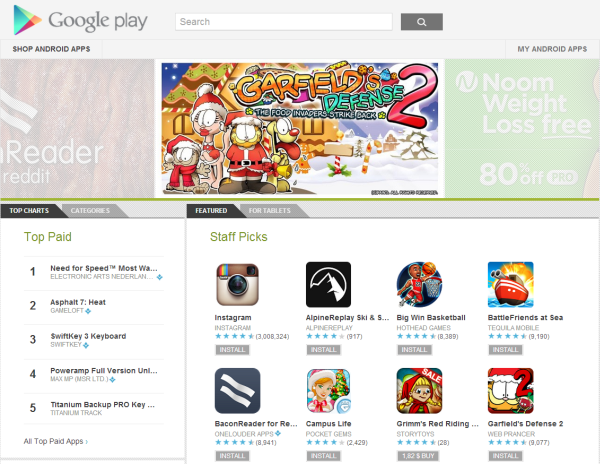Switch to the Categories tab
This screenshot has width=600, height=464.
[90, 211]
